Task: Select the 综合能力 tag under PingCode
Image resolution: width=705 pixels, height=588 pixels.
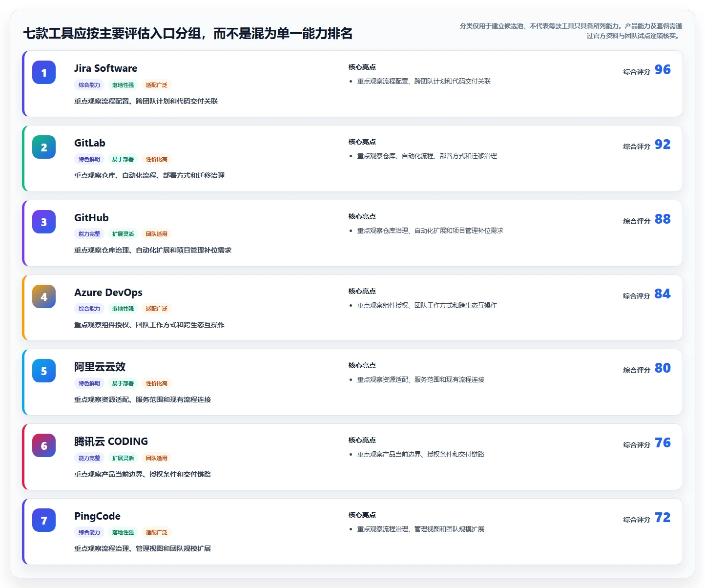Action: [x=89, y=532]
